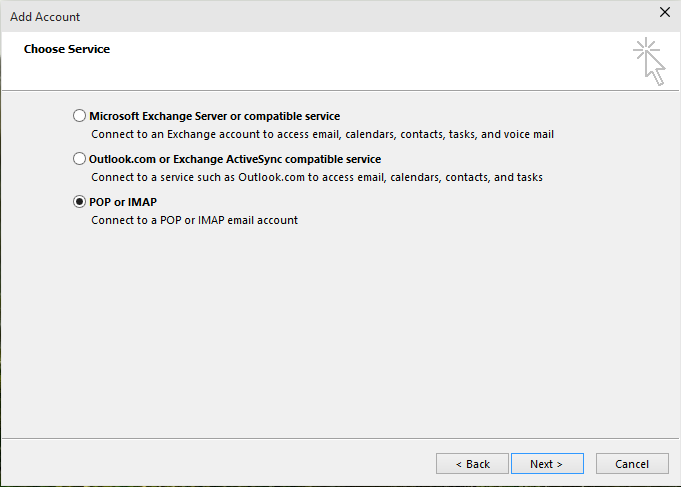Click the white header banner beside Choose Service
Image resolution: width=681 pixels, height=487 pixels.
pos(369,61)
